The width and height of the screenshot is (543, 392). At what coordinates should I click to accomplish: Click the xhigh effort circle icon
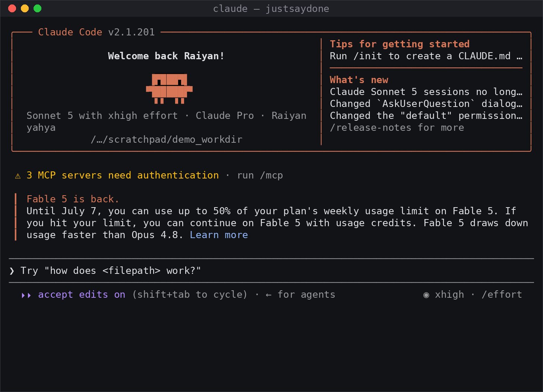(x=426, y=295)
